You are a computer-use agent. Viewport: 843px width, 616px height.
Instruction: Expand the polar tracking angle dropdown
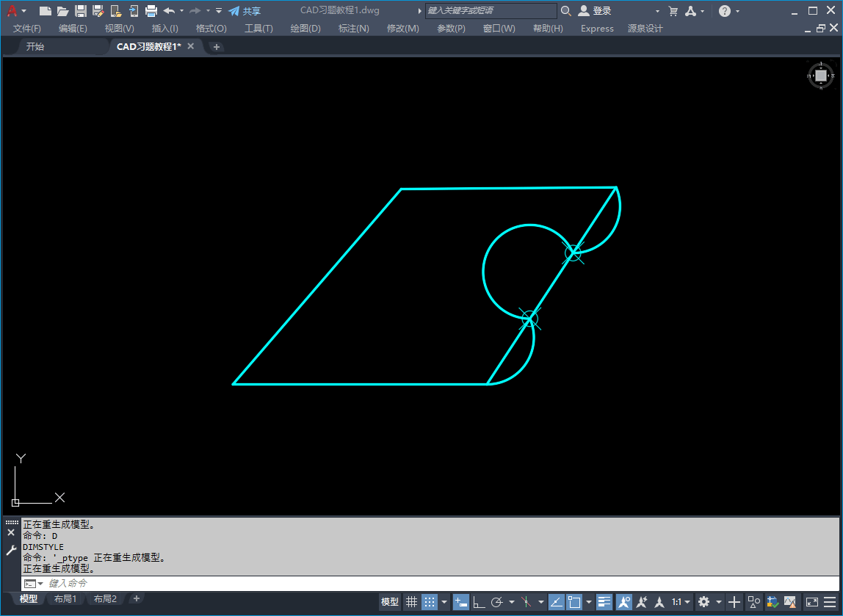(511, 602)
